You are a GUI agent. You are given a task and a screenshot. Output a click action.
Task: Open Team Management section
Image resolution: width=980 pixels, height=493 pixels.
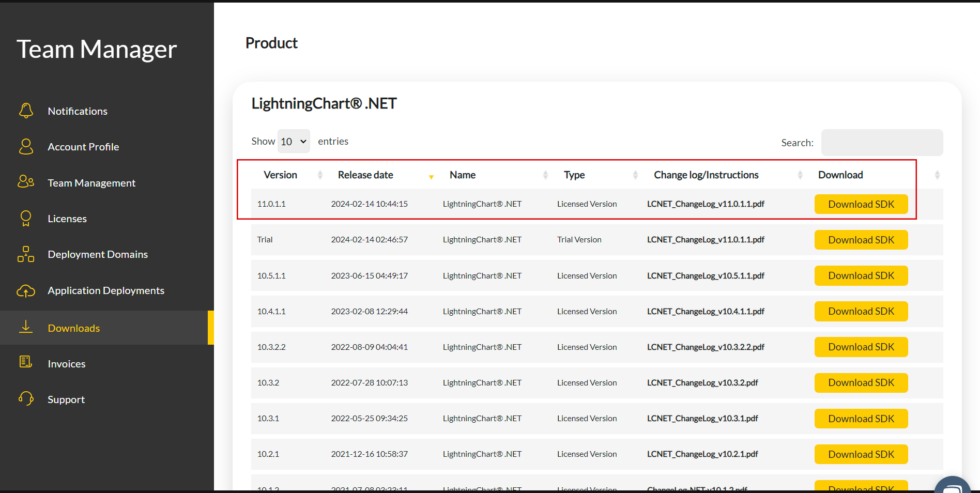[91, 183]
